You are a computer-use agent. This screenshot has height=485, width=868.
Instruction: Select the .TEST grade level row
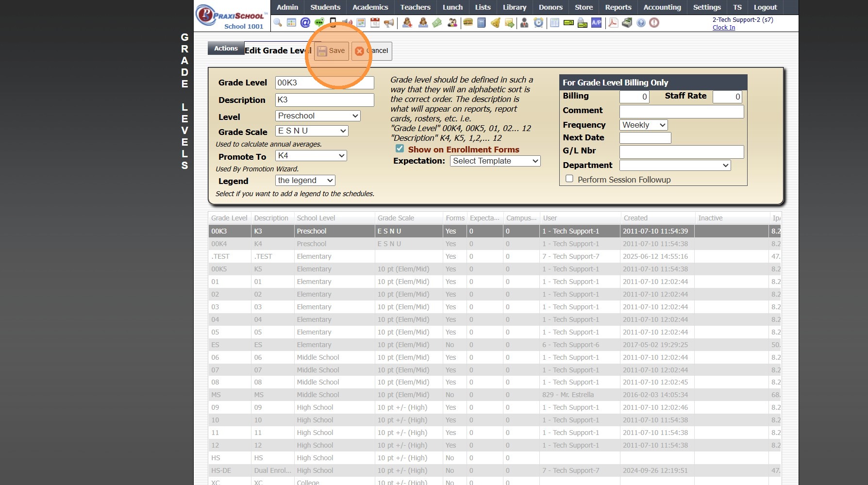click(x=494, y=256)
